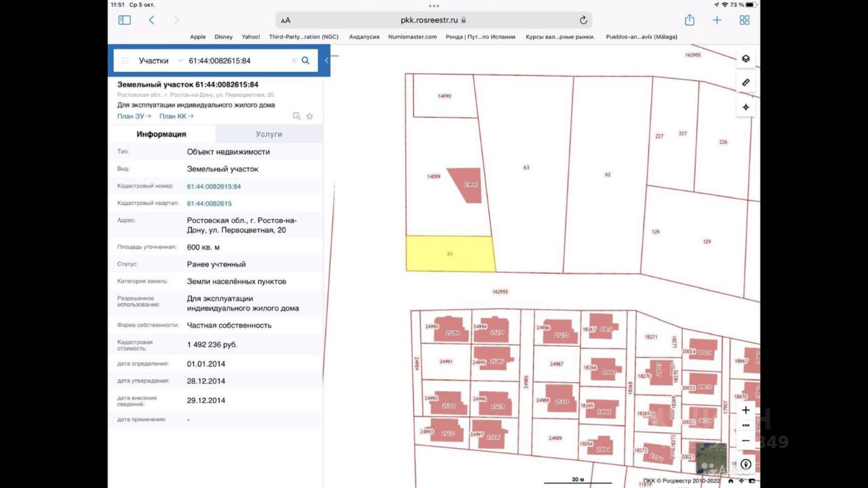Click the cadastral value 1 492 236 руб.

click(x=212, y=345)
